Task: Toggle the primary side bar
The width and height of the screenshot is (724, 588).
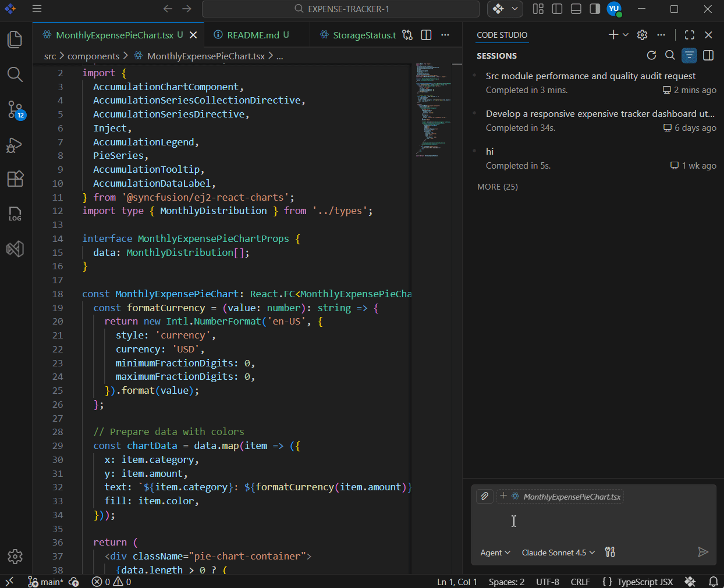Action: click(x=557, y=9)
